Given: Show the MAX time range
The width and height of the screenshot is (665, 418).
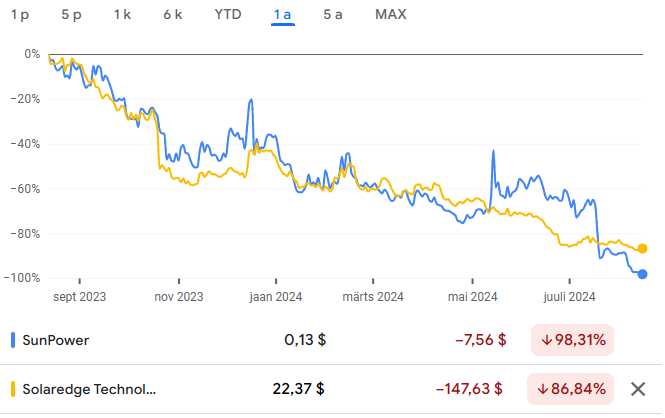Looking at the screenshot, I should (391, 14).
